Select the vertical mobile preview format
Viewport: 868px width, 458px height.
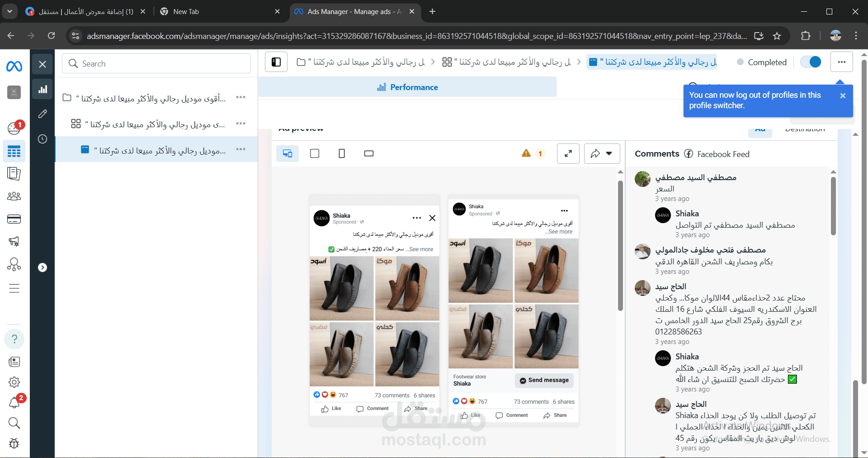tap(342, 153)
